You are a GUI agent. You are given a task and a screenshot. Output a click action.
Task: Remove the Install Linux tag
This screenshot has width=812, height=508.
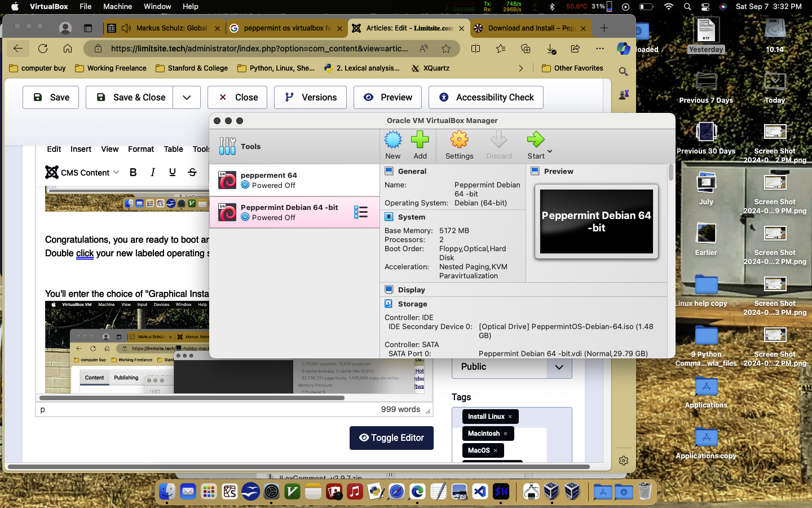(510, 417)
